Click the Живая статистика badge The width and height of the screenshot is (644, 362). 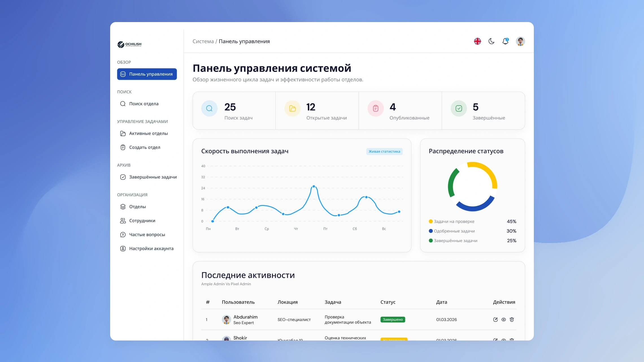pos(384,152)
